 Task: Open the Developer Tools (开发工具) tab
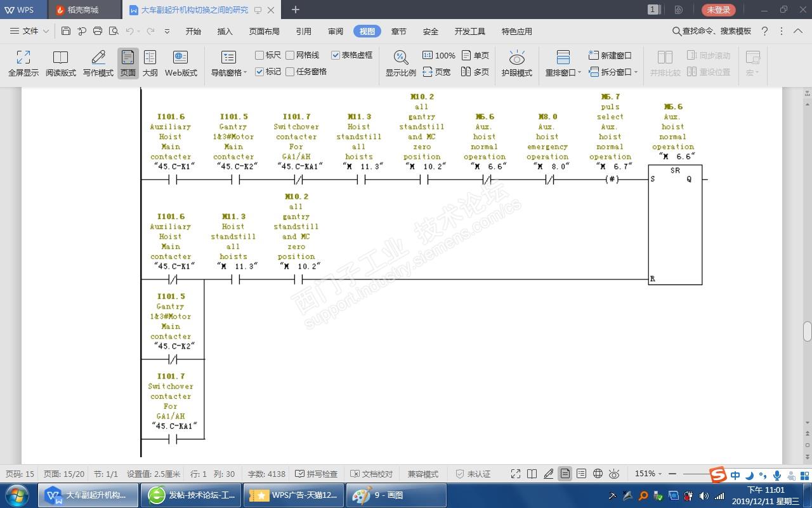470,31
